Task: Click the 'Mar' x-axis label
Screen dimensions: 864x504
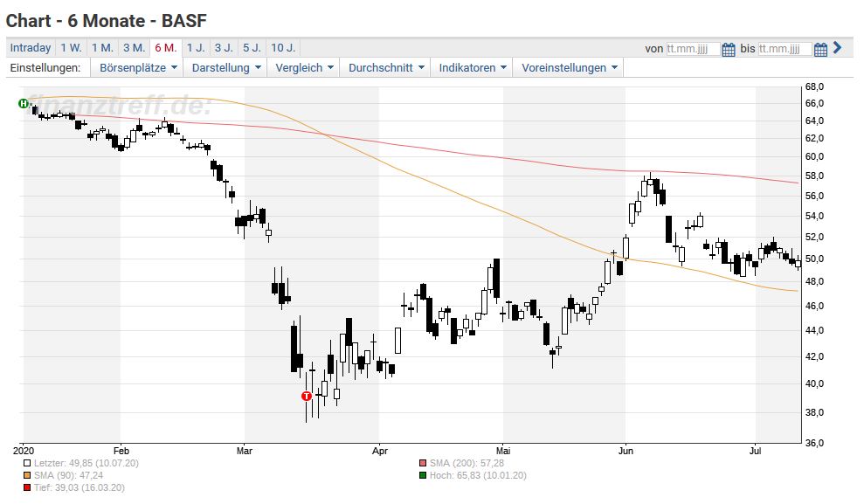Action: (x=244, y=451)
